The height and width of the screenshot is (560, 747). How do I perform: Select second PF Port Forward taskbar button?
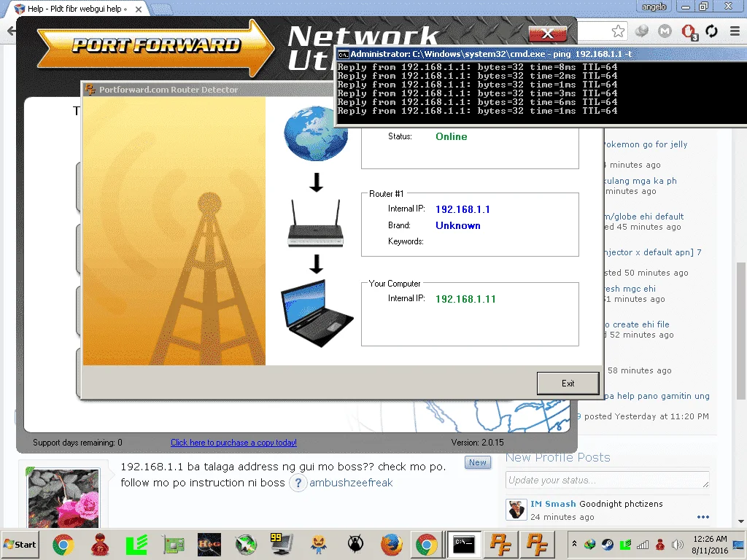[x=538, y=544]
